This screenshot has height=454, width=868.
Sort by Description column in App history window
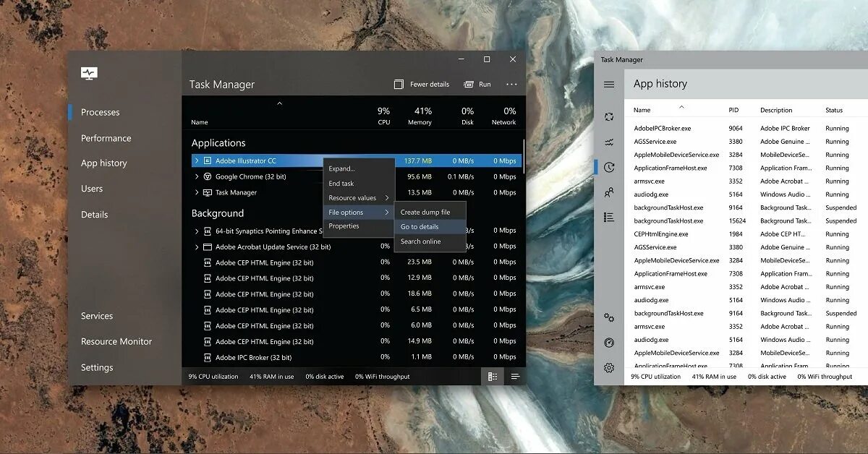click(776, 110)
